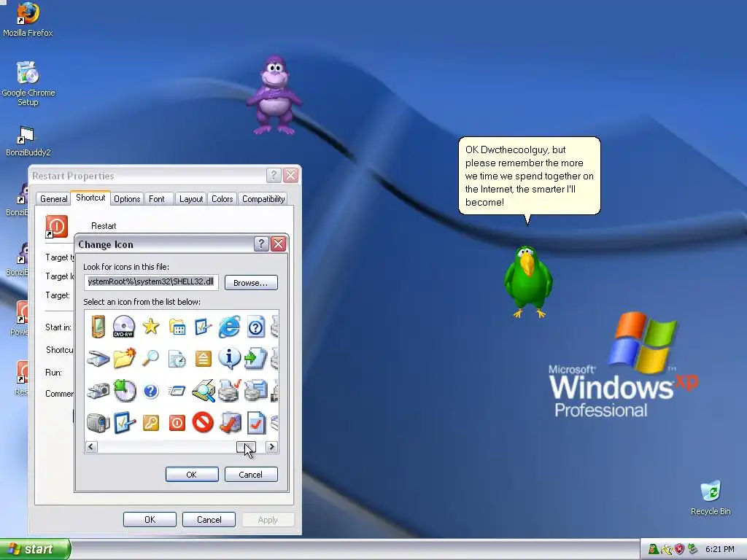Open the Layout tab
747x560 pixels.
pyautogui.click(x=191, y=199)
